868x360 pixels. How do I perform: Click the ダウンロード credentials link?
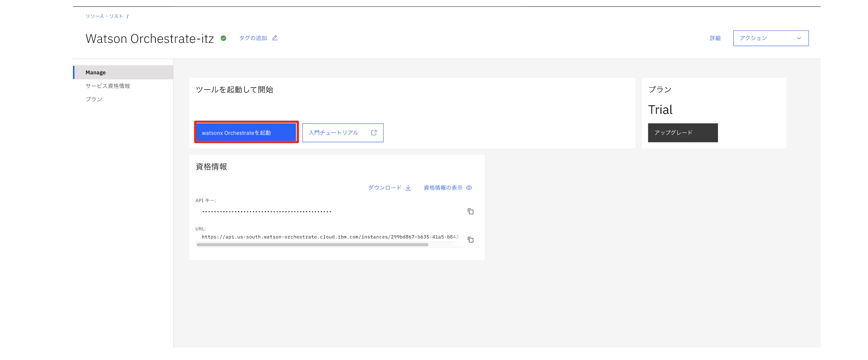(x=389, y=188)
